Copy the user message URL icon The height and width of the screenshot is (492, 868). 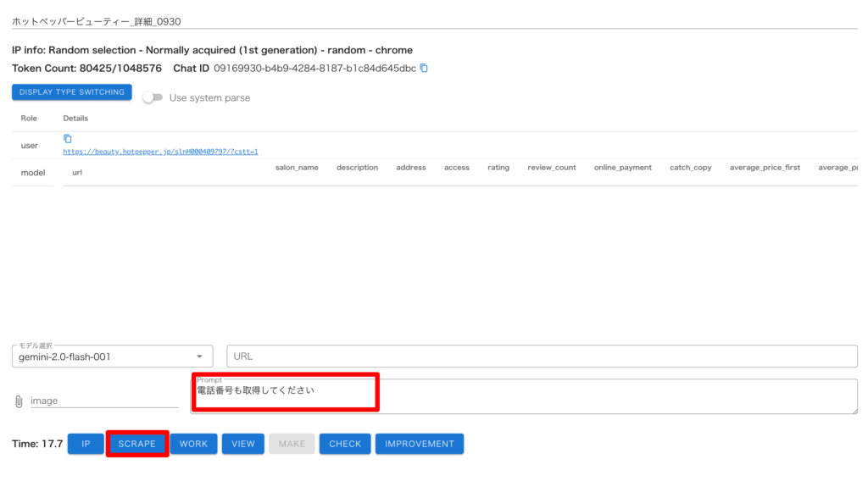(x=68, y=139)
